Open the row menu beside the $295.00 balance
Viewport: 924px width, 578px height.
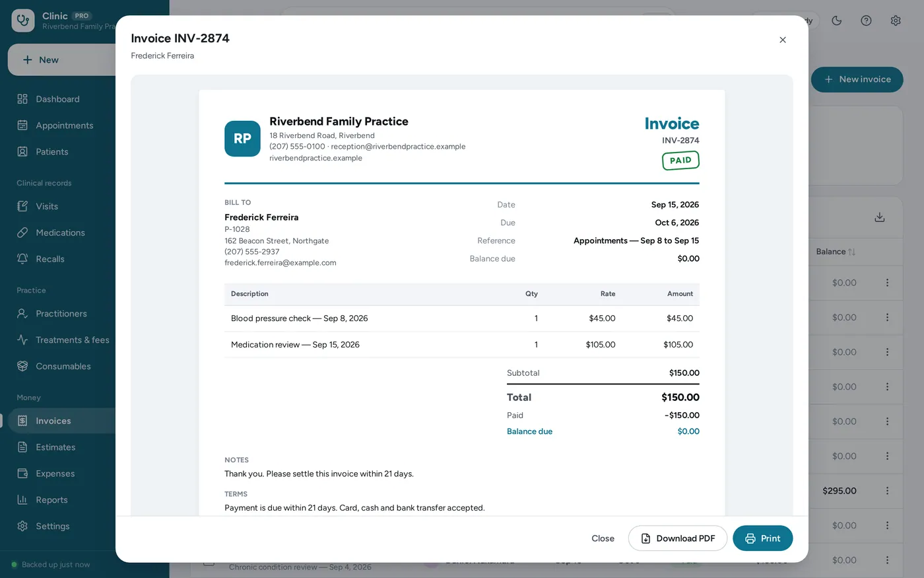pyautogui.click(x=887, y=491)
